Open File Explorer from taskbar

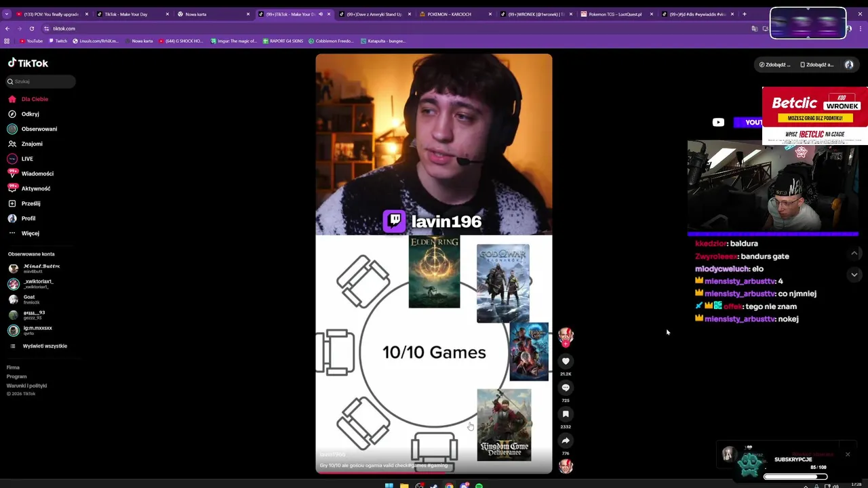click(x=404, y=485)
